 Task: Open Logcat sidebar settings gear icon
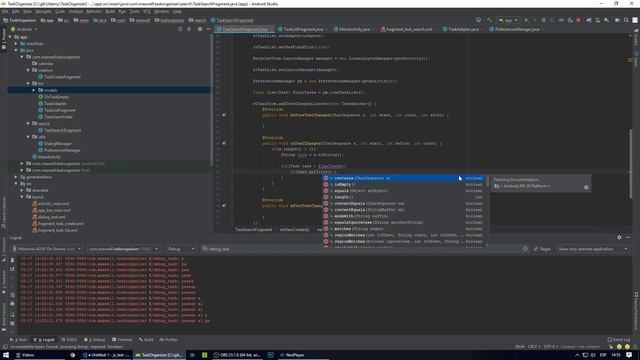tap(12, 323)
